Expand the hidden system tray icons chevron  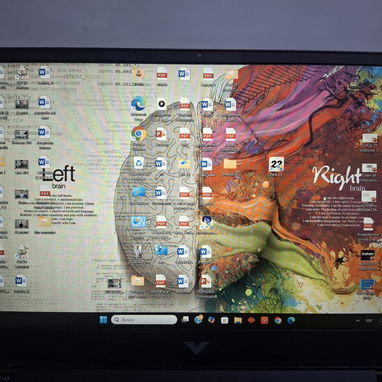click(358, 321)
